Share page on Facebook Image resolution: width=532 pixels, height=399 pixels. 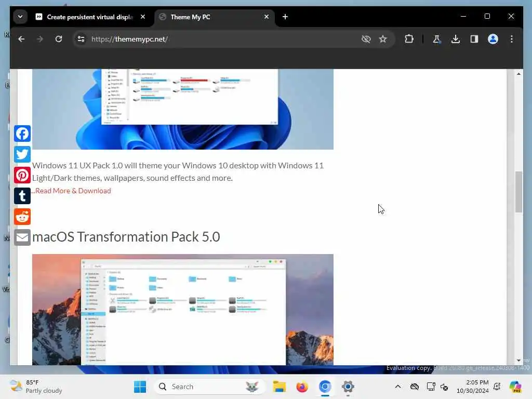[22, 134]
